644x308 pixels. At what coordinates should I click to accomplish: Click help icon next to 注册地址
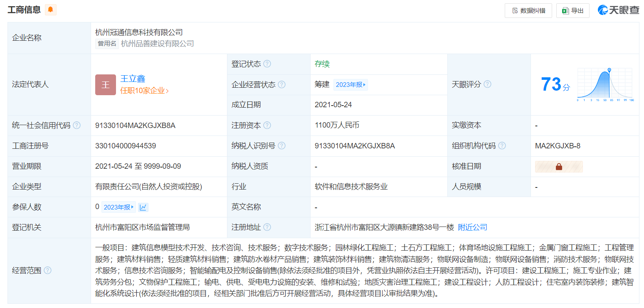point(267,227)
